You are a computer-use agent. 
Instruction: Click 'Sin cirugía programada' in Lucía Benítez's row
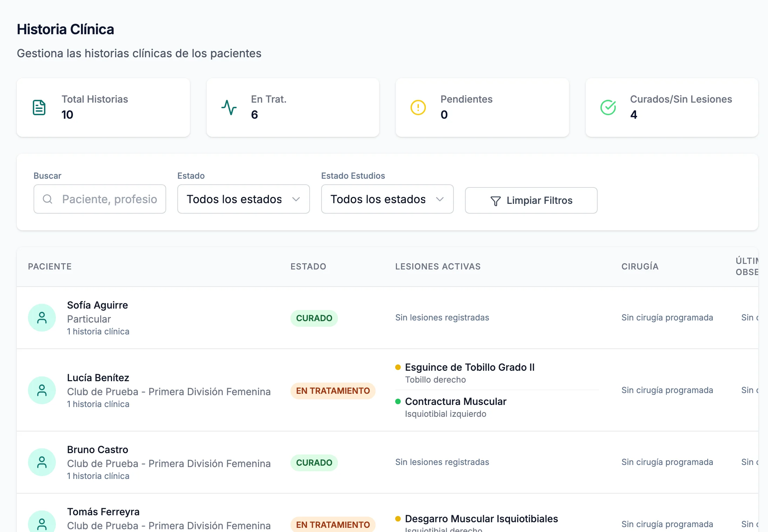[667, 390]
